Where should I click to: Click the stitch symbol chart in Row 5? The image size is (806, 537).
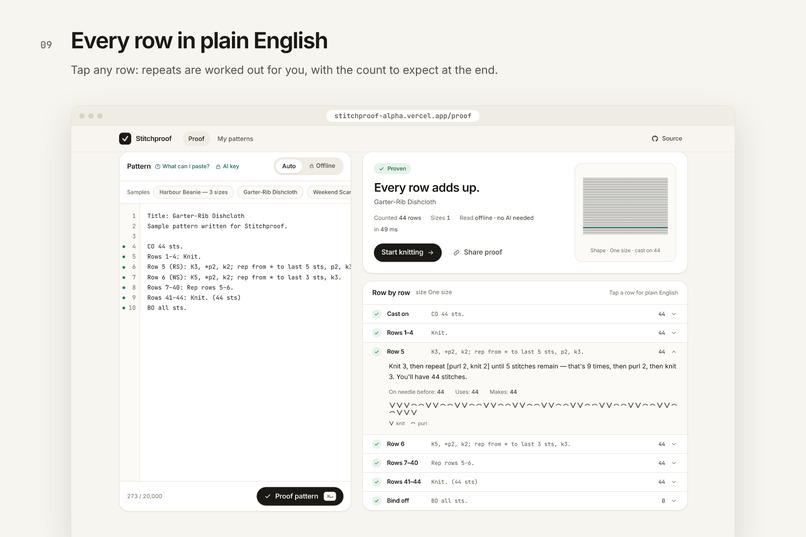pos(533,409)
